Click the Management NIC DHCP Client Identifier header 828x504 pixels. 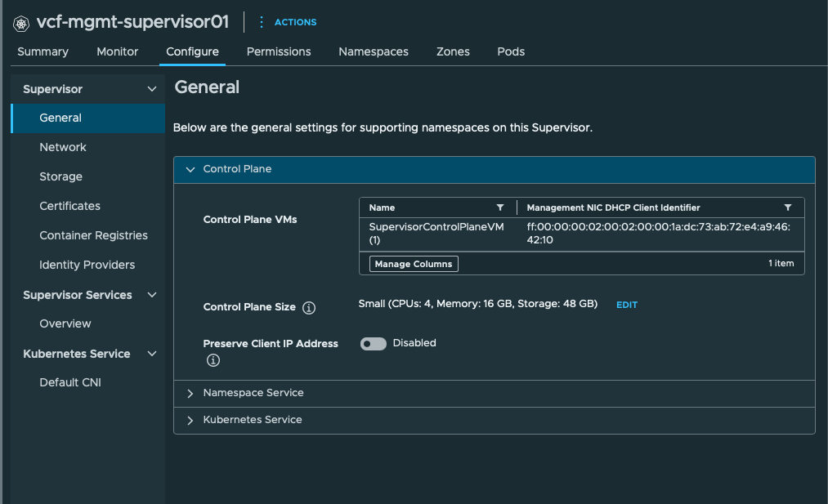click(x=613, y=208)
